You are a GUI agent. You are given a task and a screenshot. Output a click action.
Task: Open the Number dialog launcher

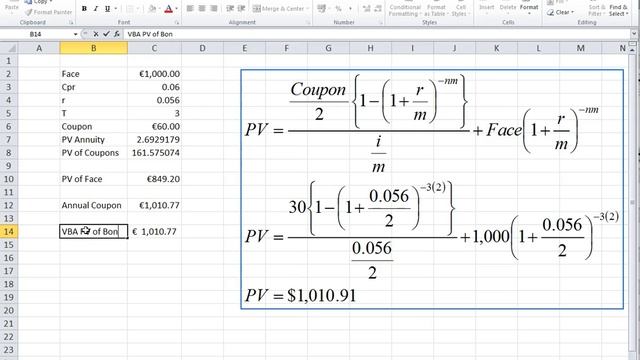(380, 22)
